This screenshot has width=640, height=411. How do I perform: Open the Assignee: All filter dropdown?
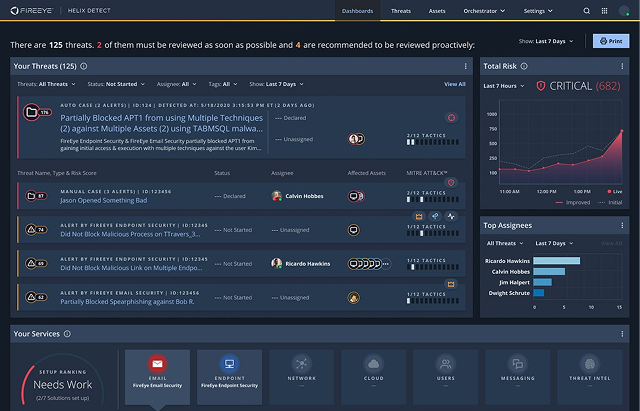click(x=176, y=84)
